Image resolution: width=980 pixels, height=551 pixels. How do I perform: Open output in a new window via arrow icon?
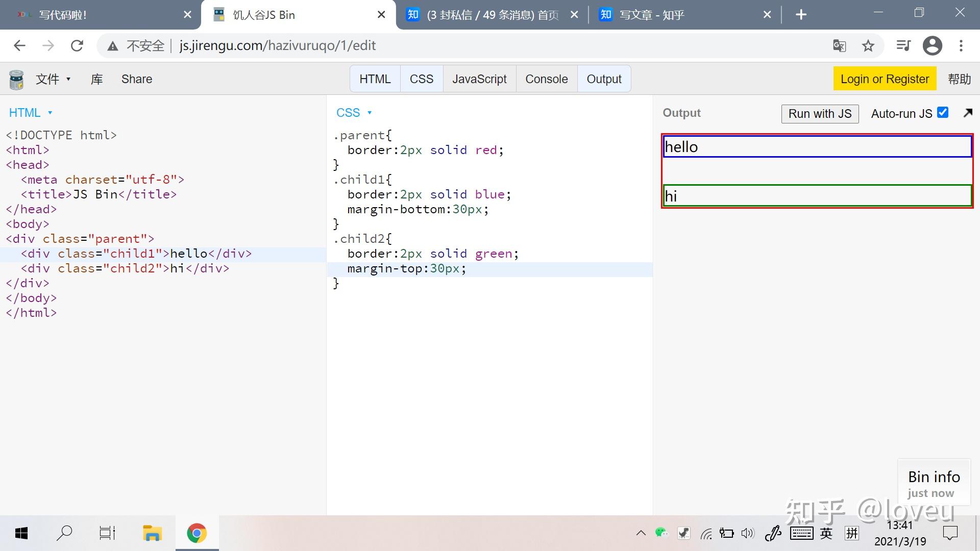click(x=968, y=113)
